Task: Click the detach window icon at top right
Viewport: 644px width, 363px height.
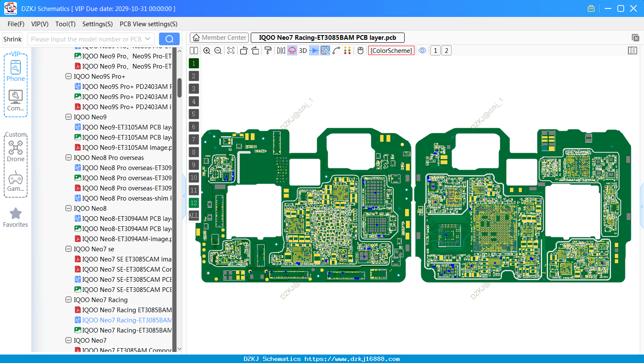Action: pyautogui.click(x=635, y=38)
